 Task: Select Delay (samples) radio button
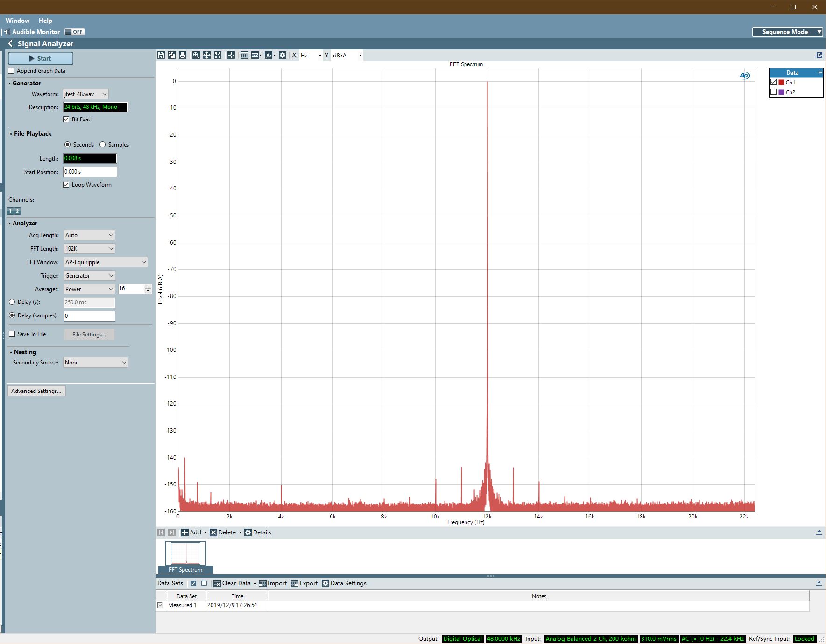(x=12, y=315)
